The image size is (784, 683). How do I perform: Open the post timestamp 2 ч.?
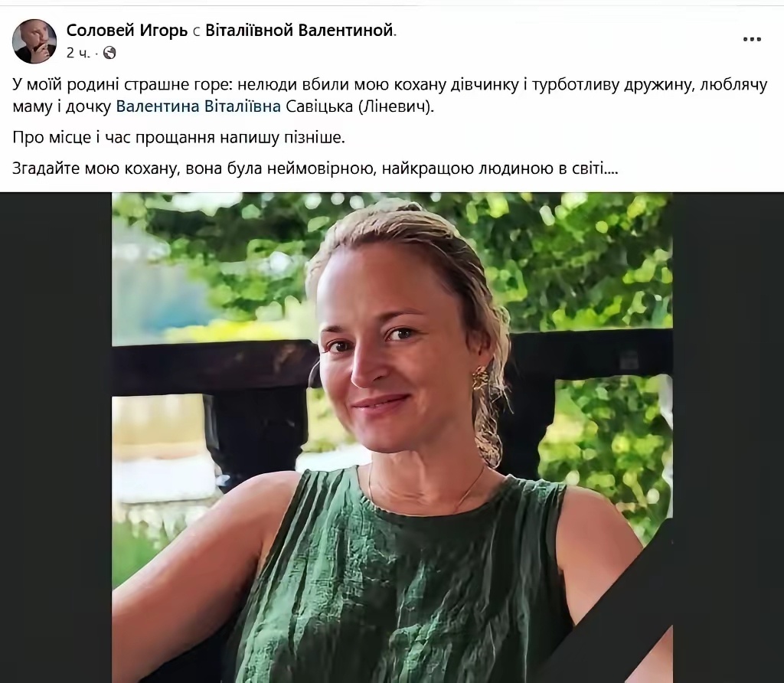point(79,53)
